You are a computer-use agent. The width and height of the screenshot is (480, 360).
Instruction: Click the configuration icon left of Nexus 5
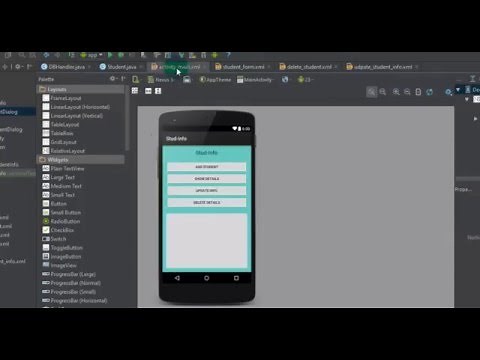[x=135, y=80]
